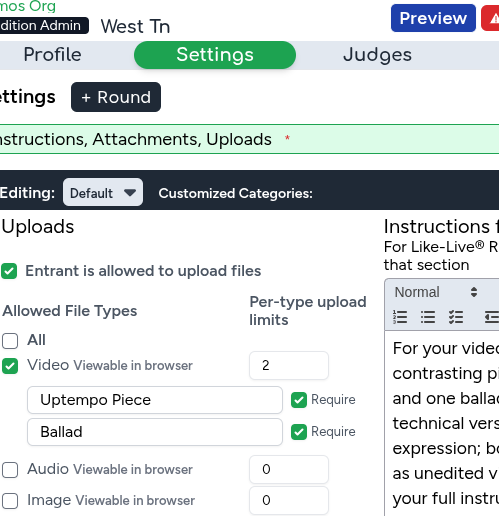Click the Ballad name field
Viewport: 499px width, 516px height.
(155, 432)
